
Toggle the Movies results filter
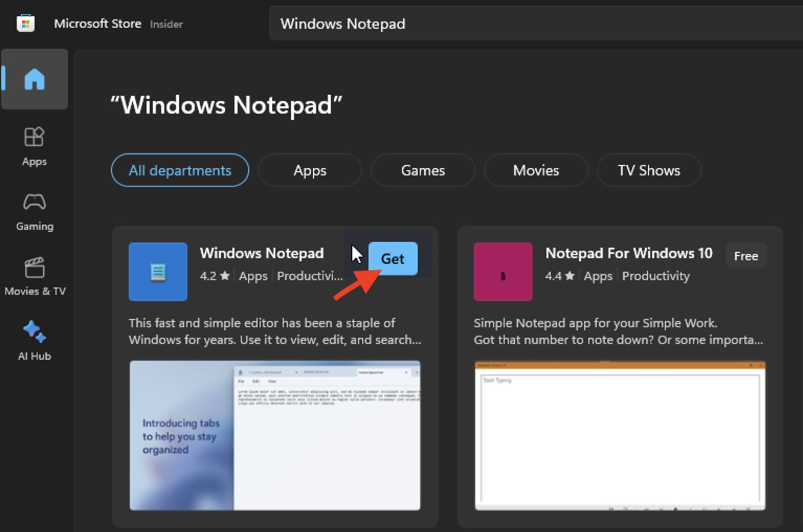(x=536, y=170)
